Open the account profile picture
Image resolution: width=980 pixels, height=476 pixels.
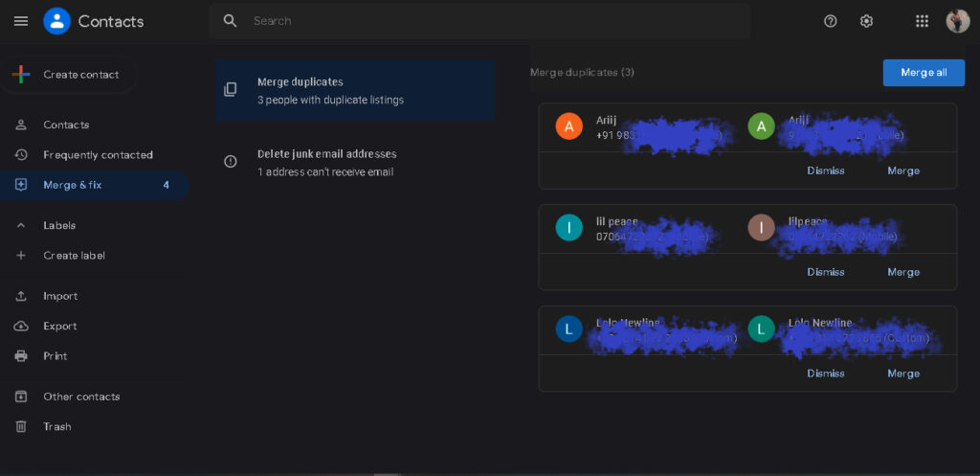[x=957, y=21]
